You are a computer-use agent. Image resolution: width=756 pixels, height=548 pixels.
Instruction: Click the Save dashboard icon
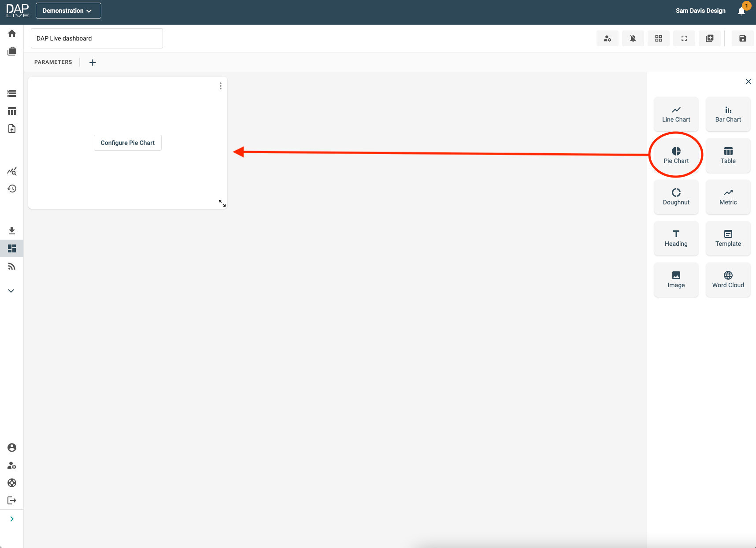[742, 38]
